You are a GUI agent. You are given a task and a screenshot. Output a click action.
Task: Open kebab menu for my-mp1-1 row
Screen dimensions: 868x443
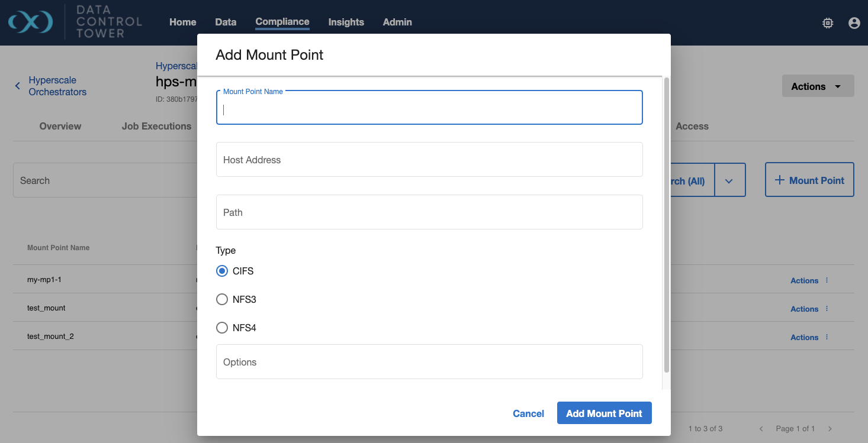click(x=827, y=280)
